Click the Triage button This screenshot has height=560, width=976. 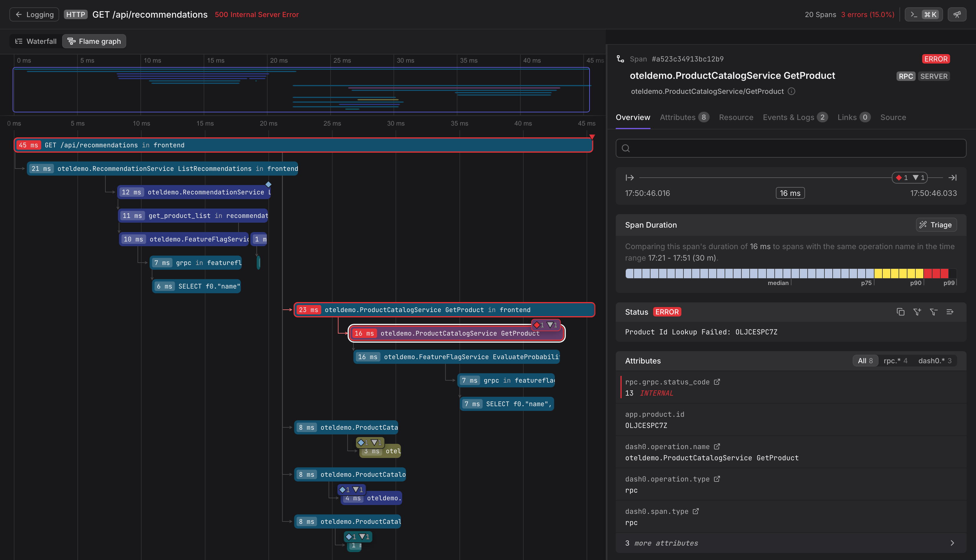[x=936, y=225]
